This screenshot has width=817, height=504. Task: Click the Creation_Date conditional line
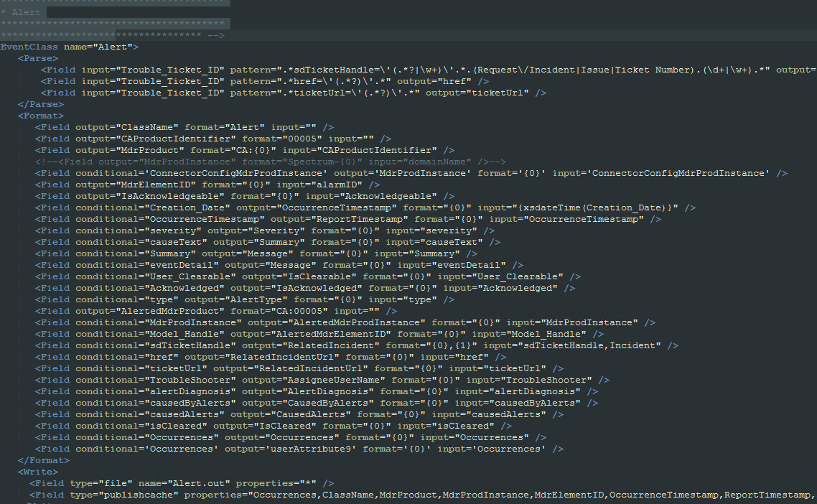pos(365,207)
